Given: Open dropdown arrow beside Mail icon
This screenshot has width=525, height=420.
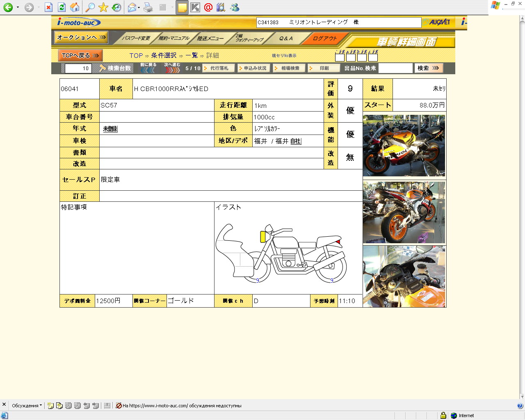Looking at the screenshot, I should click(x=139, y=7).
